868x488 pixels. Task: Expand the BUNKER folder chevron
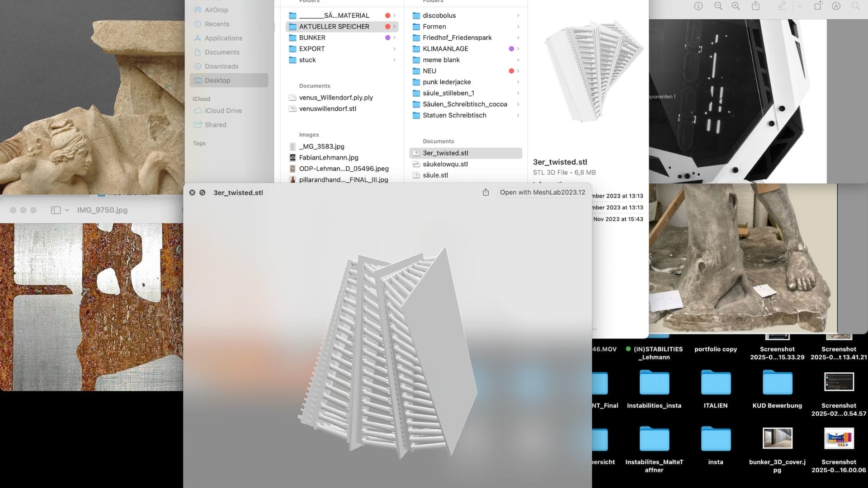[394, 38]
